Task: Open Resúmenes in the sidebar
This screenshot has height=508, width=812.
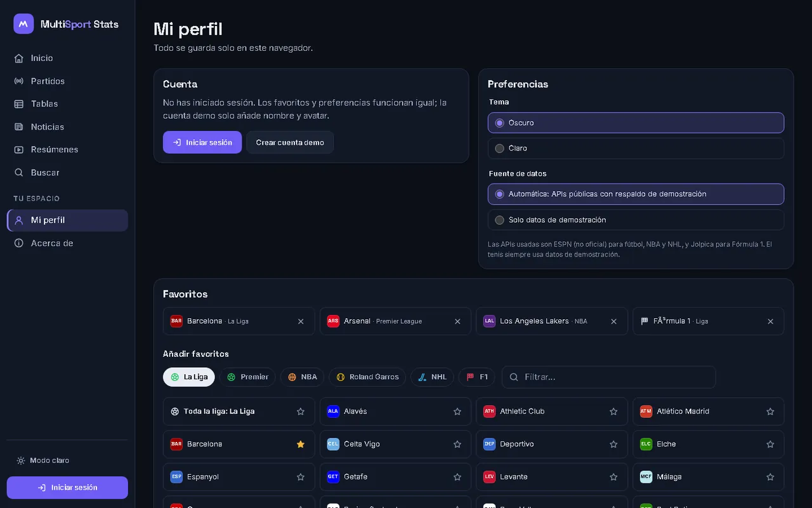Action: pos(67,150)
